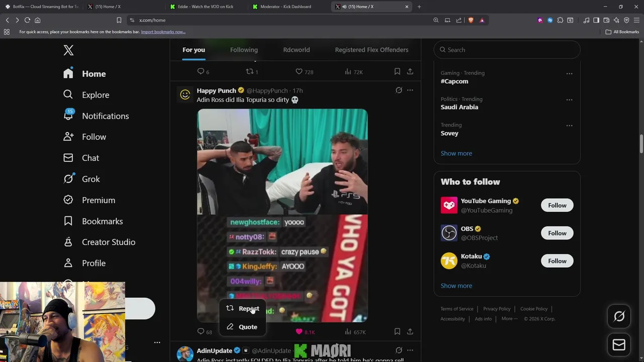The width and height of the screenshot is (644, 362).
Task: Open more options for Saudi Arabia trend
Action: click(569, 100)
